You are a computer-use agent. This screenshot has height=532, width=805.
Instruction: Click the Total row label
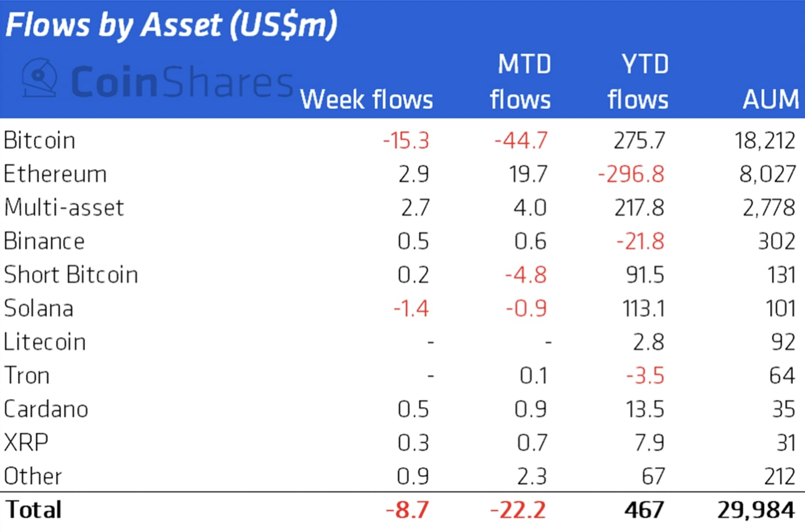(x=34, y=509)
